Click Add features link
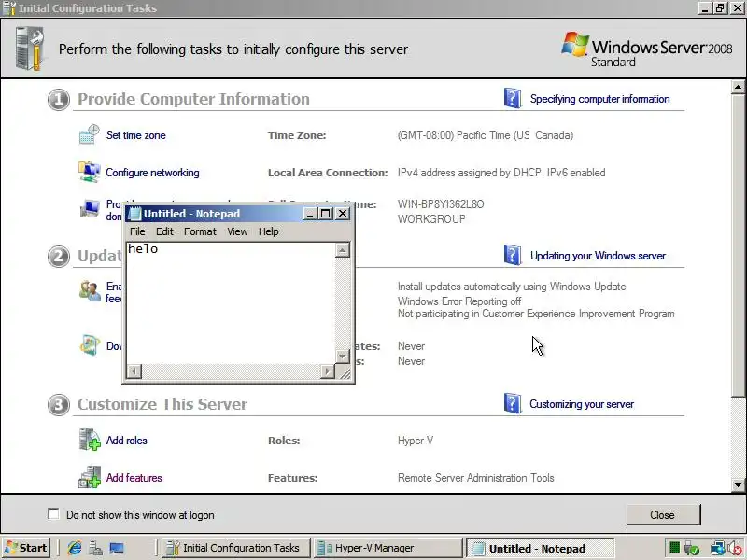The width and height of the screenshot is (747, 560). coord(134,478)
